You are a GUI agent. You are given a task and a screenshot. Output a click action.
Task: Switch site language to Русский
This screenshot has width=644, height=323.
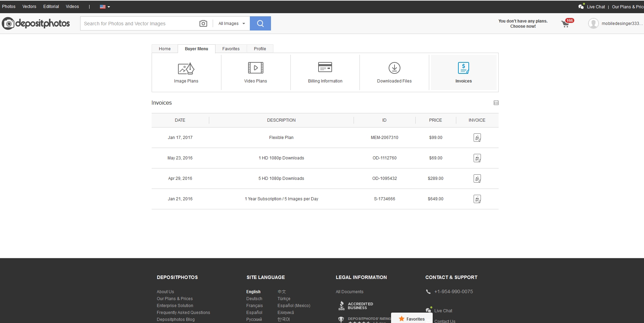254,320
